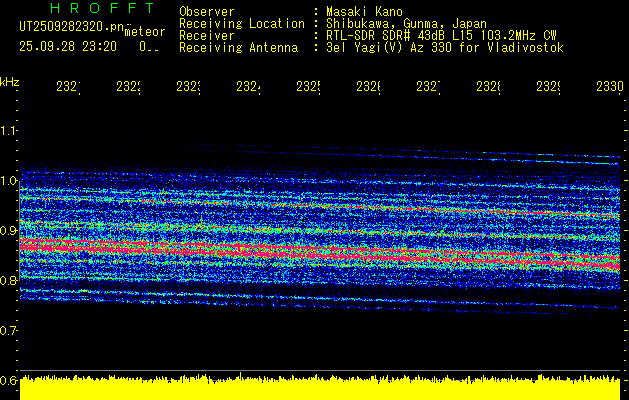Click the 0.6 frequency axis label
Viewport: 629px width, 400px height.
pyautogui.click(x=8, y=380)
